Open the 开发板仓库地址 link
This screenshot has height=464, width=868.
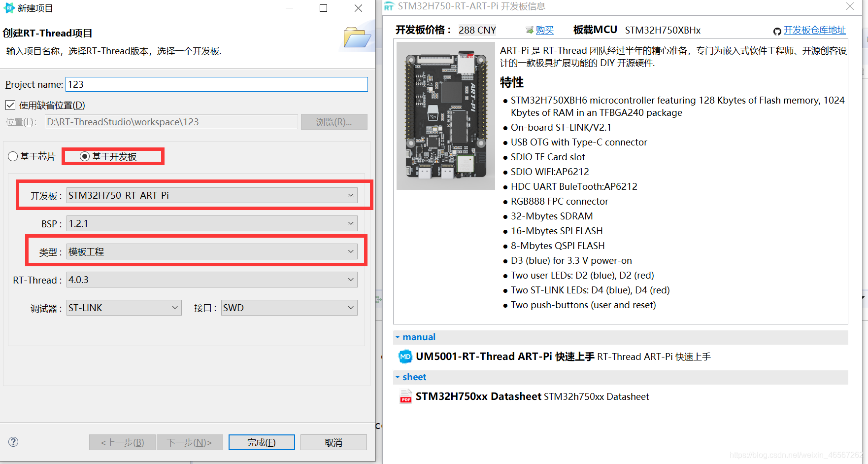[x=815, y=30]
